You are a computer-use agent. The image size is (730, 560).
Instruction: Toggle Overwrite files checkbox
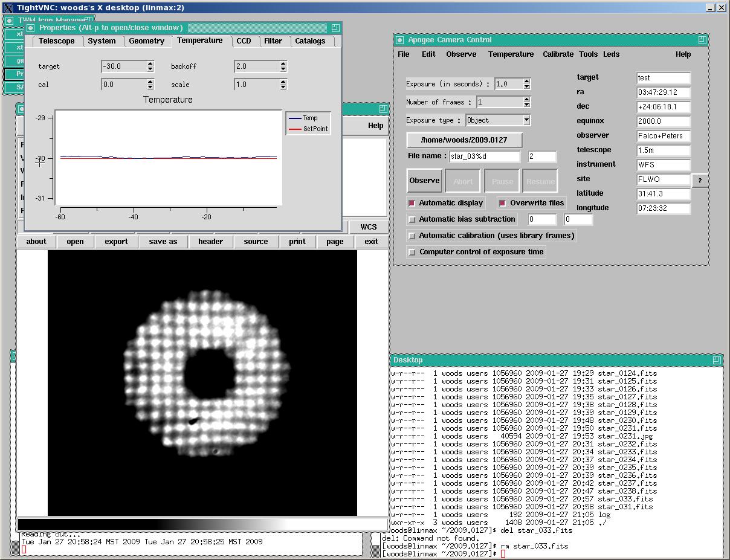click(502, 203)
